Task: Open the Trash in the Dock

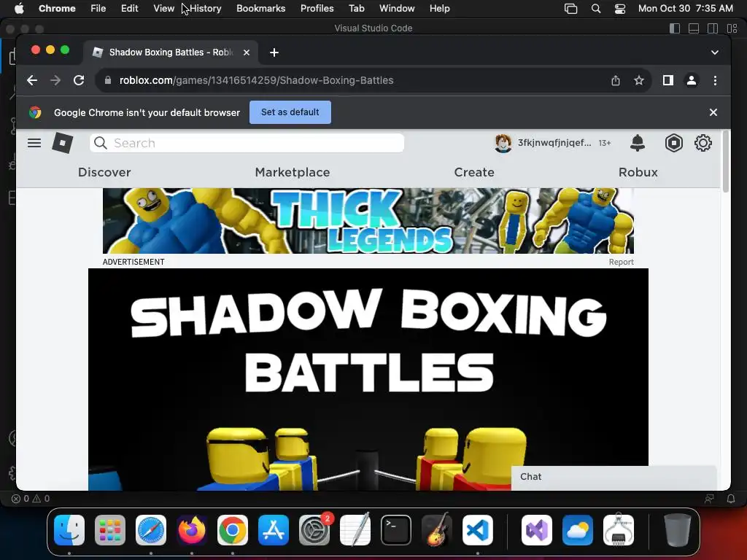Action: 678,530
